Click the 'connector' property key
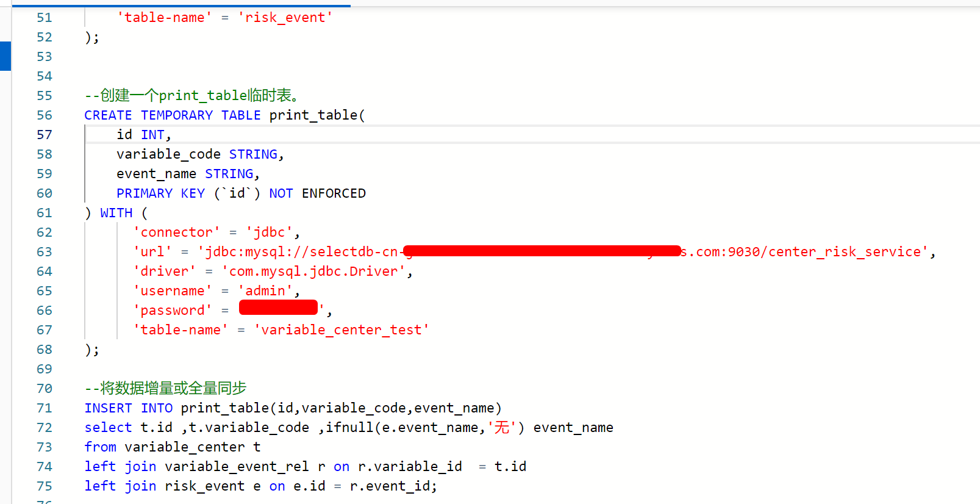This screenshot has height=504, width=980. click(176, 232)
